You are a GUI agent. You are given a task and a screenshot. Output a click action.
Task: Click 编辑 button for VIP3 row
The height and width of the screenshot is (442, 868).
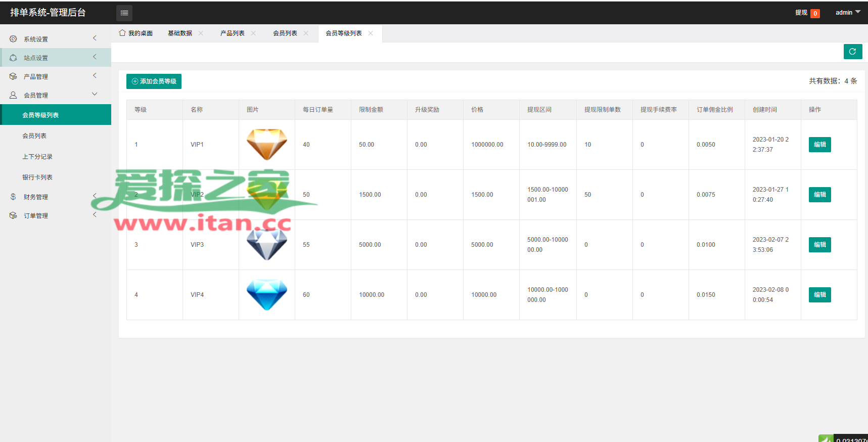(819, 245)
